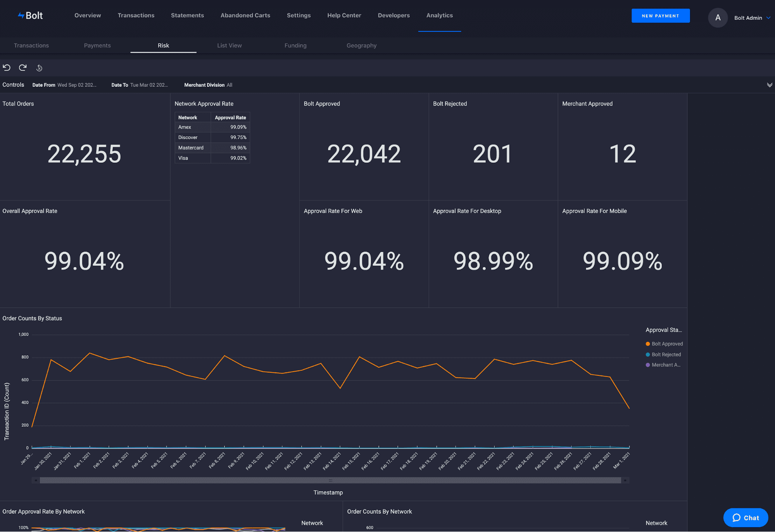Image resolution: width=775 pixels, height=532 pixels.
Task: Open the Settings menu
Action: [x=299, y=15]
